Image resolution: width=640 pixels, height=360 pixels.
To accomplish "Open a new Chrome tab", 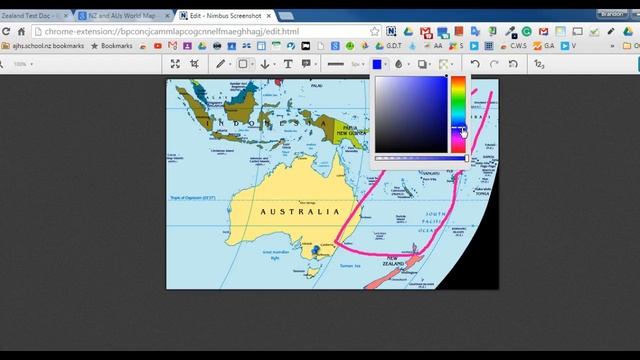I will click(286, 16).
